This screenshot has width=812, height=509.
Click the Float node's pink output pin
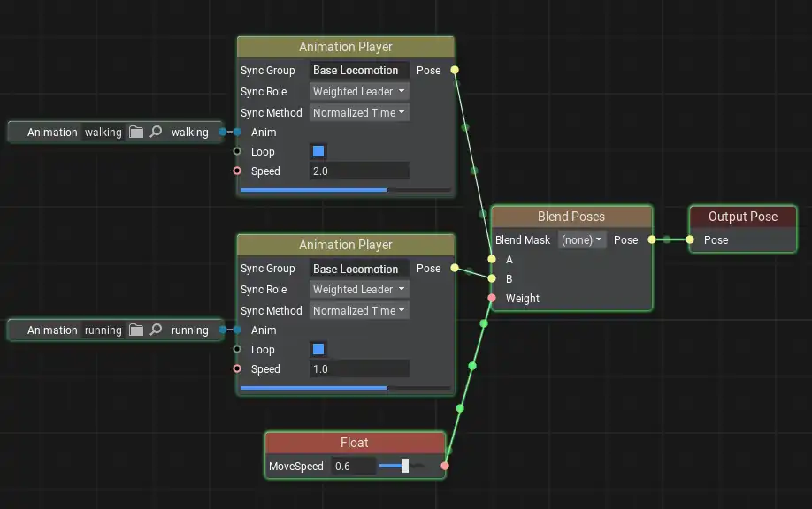(445, 466)
